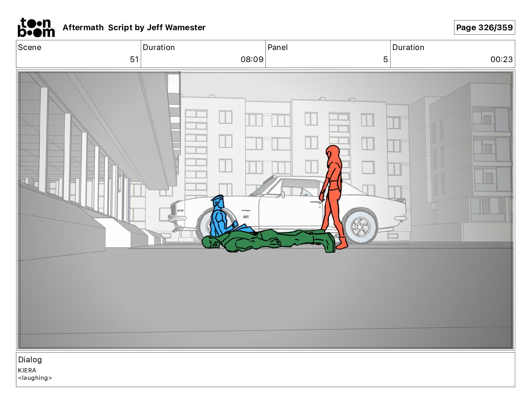This screenshot has height=411, width=532.
Task: Select the title 'Aftermath Script by Jeff Wamester'
Action: (x=134, y=28)
